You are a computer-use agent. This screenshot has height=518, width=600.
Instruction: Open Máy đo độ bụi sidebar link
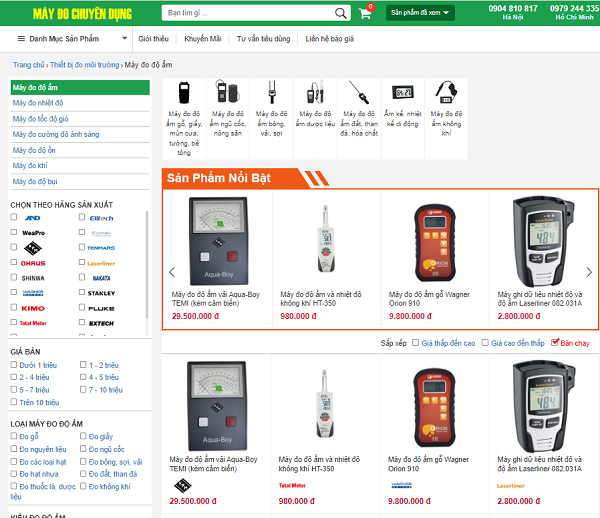pyautogui.click(x=35, y=181)
